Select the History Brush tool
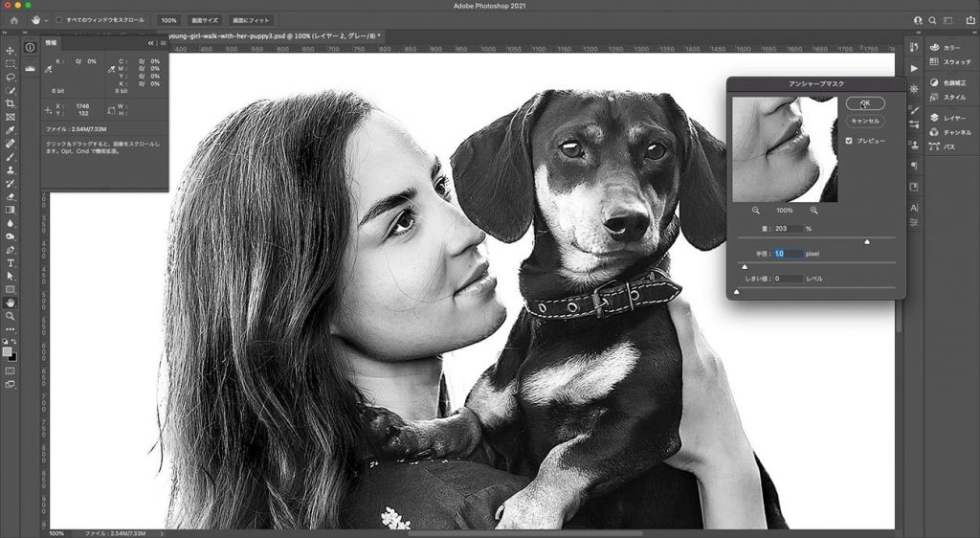The image size is (980, 538). click(x=10, y=183)
